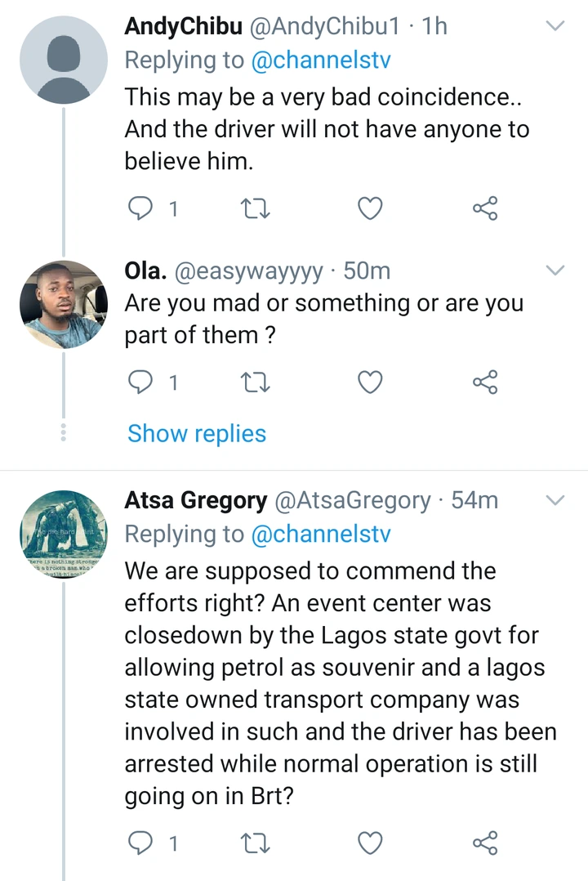The width and height of the screenshot is (588, 881).
Task: View Ola's profile photo
Action: tap(64, 305)
